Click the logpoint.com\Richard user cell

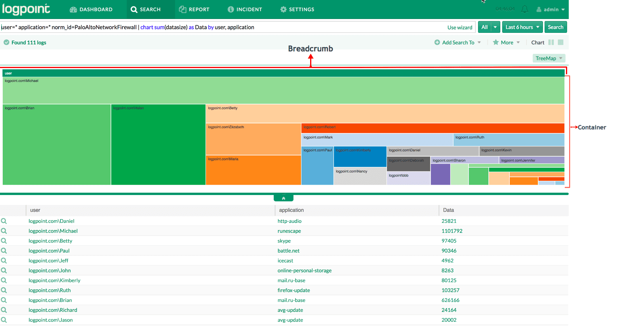pyautogui.click(x=53, y=310)
